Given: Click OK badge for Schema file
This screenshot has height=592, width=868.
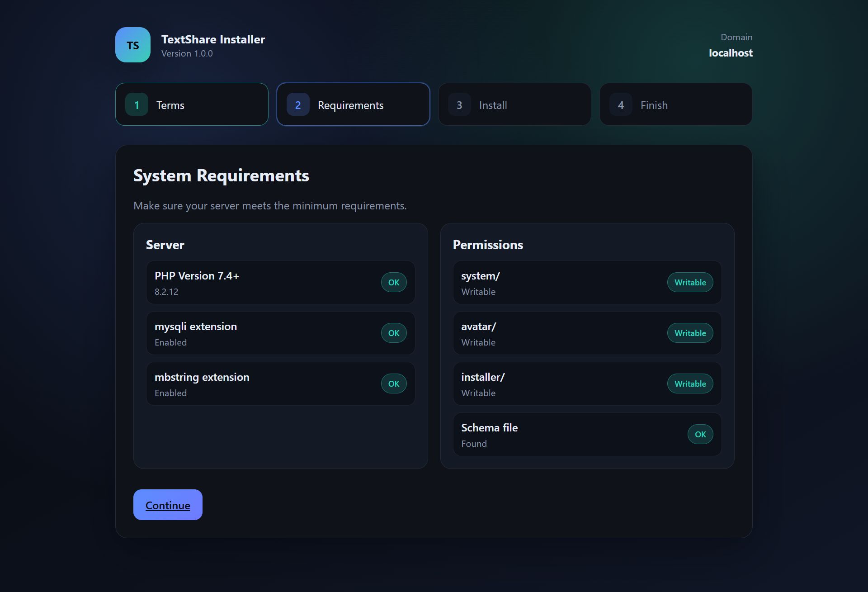Looking at the screenshot, I should point(700,434).
